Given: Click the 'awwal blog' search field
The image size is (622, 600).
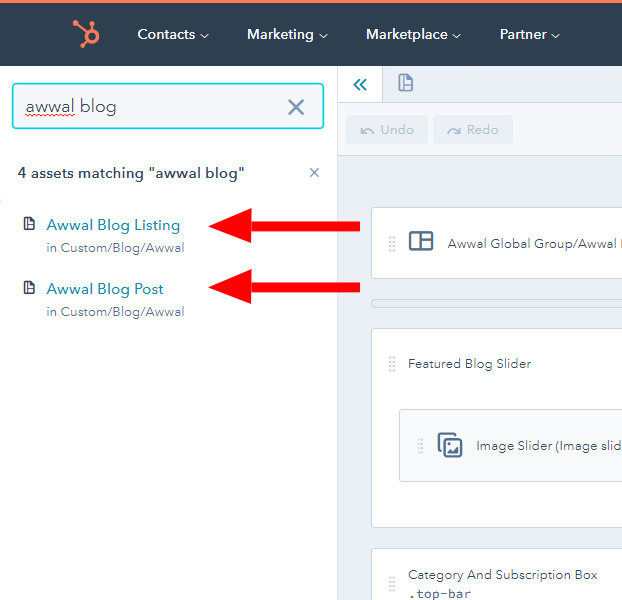Looking at the screenshot, I should tap(168, 106).
